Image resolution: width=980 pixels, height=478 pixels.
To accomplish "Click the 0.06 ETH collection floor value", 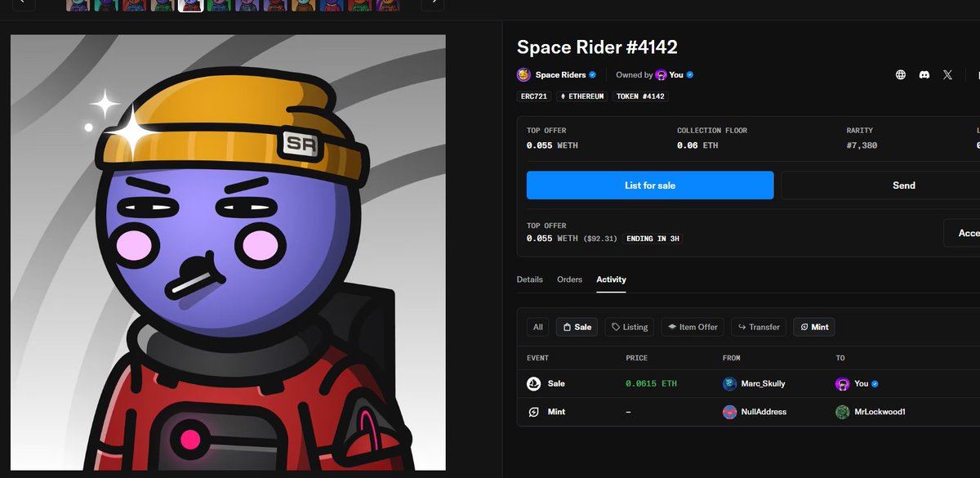I will pyautogui.click(x=697, y=145).
